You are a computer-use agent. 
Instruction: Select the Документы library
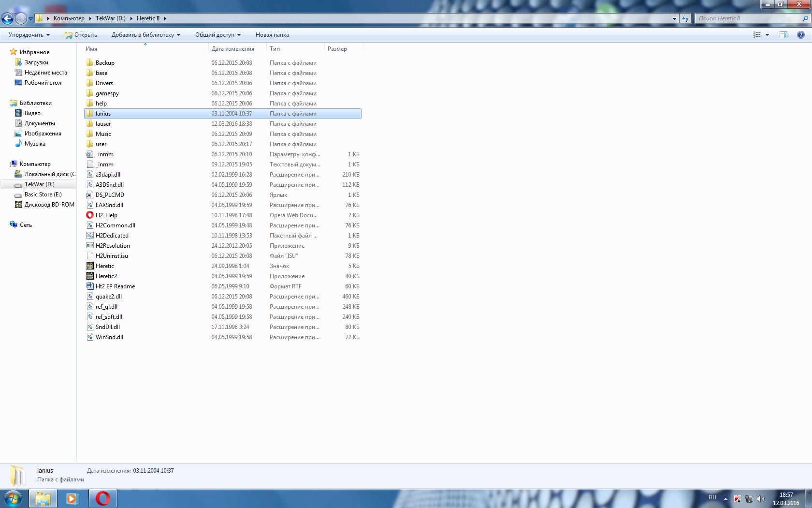40,123
